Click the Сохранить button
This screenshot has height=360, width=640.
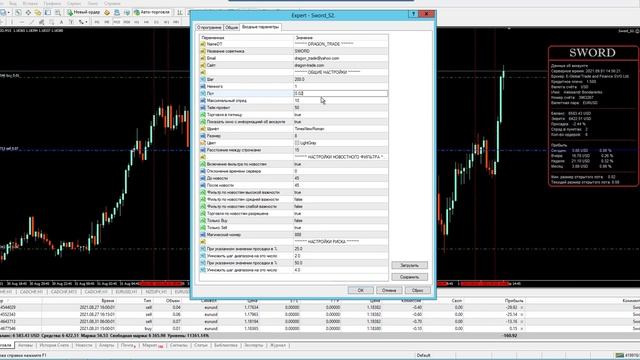[x=409, y=277]
